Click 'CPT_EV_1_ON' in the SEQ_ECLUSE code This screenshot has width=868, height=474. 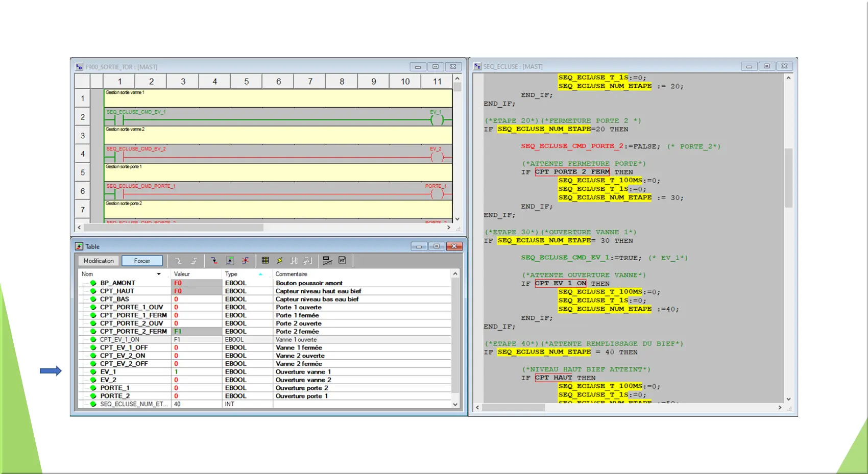[x=561, y=283]
